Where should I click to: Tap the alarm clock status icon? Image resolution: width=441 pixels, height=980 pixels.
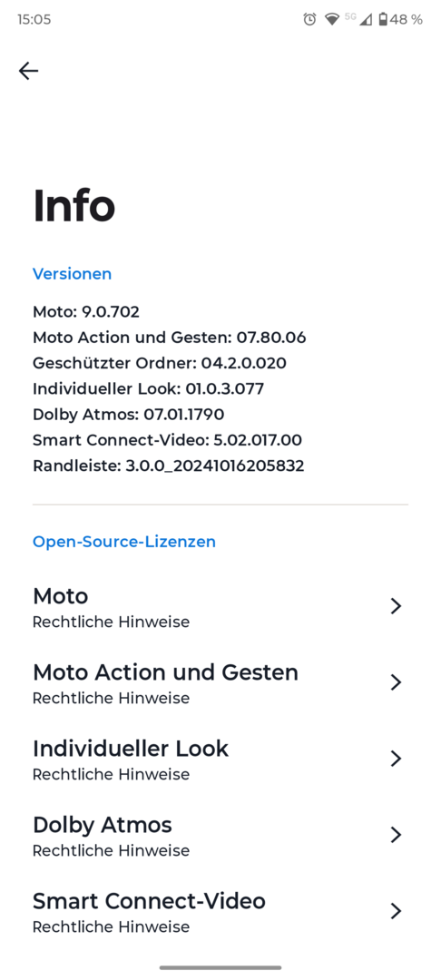pos(309,19)
